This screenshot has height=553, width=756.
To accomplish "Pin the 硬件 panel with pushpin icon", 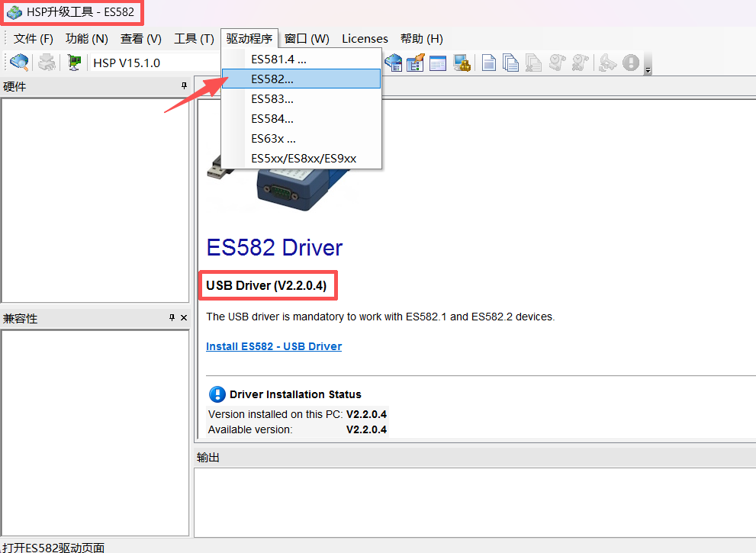I will 184,86.
